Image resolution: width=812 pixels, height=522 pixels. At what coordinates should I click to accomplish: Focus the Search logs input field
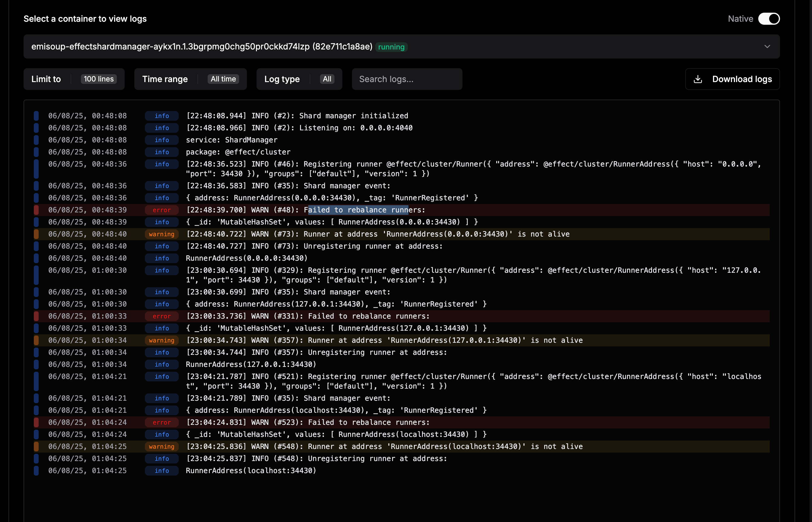[407, 79]
